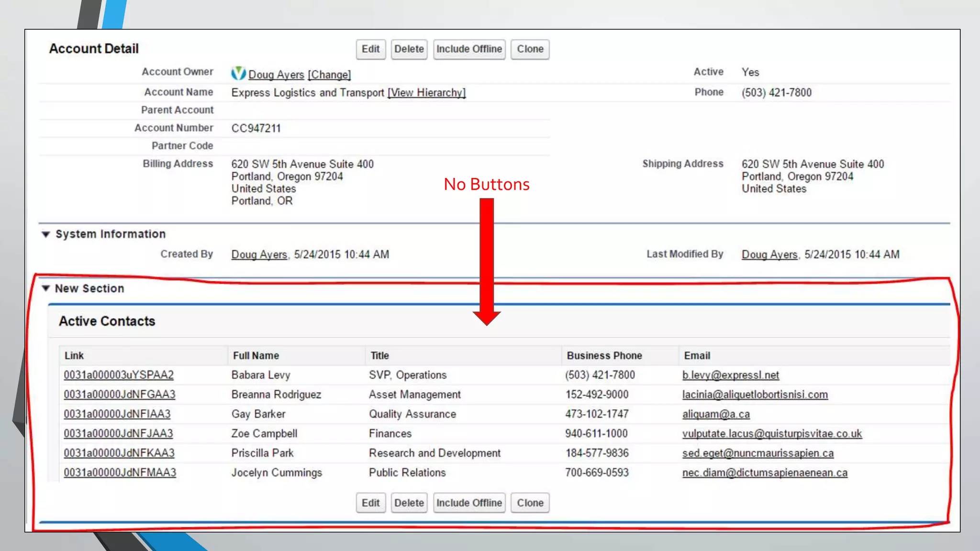980x551 pixels.
Task: Open Last Modified By Doug Ayers link
Action: [x=769, y=255]
